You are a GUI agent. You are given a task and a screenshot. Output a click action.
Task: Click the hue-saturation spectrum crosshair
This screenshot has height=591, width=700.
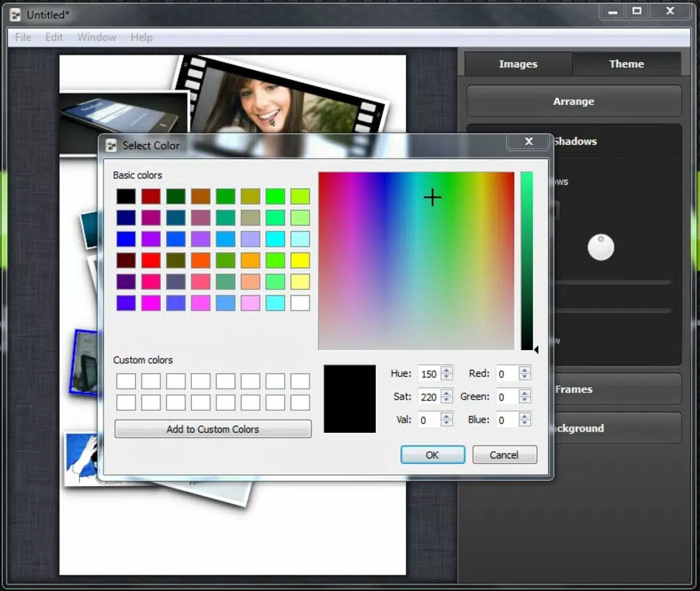click(432, 197)
